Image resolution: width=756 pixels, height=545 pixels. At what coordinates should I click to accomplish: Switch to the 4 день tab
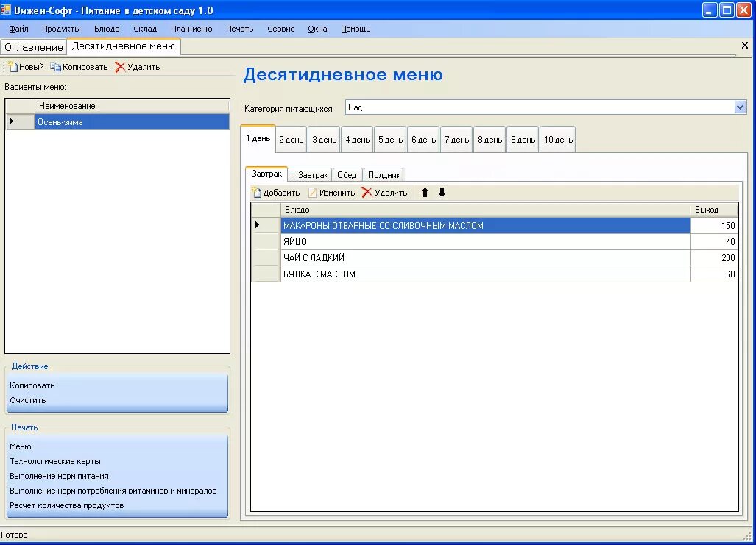coord(357,140)
